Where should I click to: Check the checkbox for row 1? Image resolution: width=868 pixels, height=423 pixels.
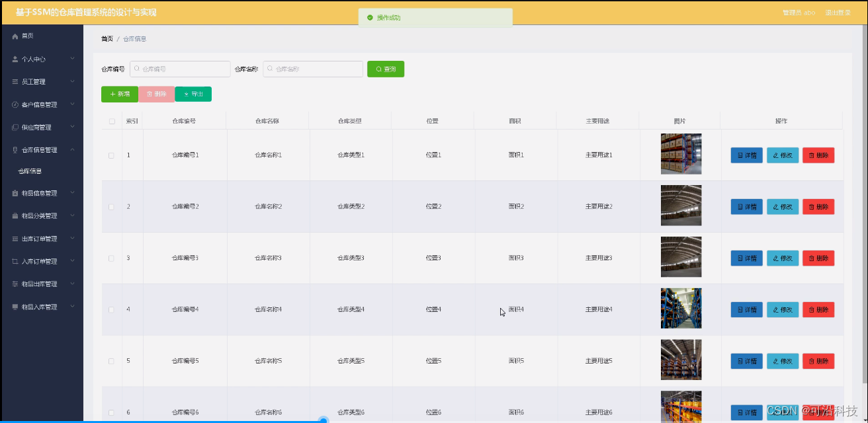pyautogui.click(x=110, y=155)
